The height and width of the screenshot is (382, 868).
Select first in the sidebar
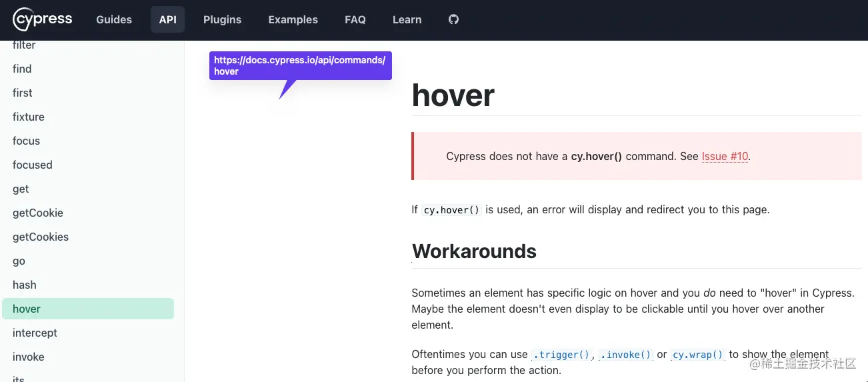point(23,93)
